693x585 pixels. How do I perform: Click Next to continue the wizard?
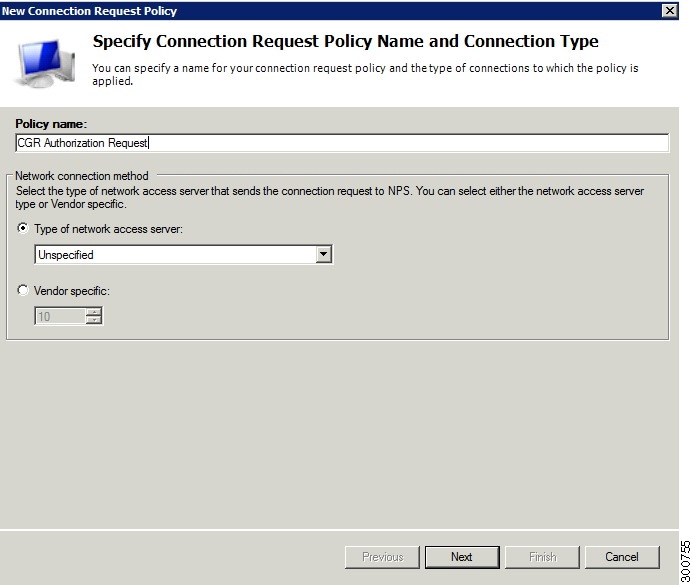pos(462,557)
